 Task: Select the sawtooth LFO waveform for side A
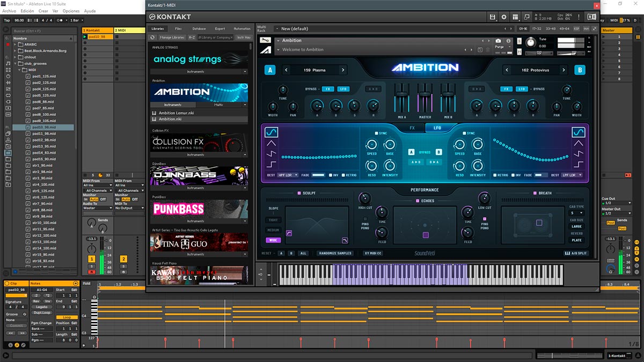(272, 154)
